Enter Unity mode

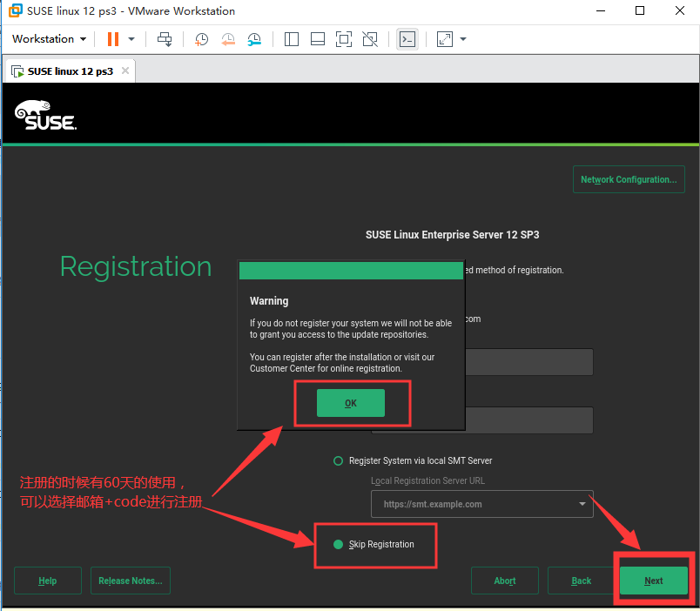369,39
